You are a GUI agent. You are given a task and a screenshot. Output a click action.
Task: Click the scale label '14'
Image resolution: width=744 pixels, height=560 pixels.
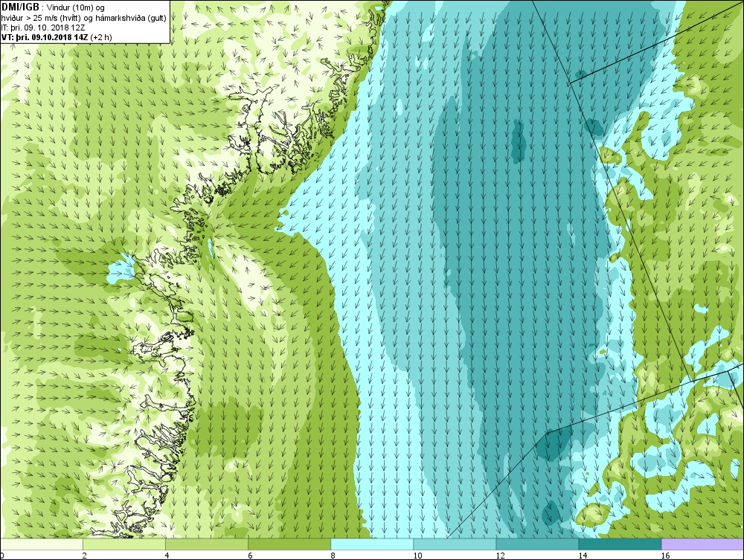583,556
